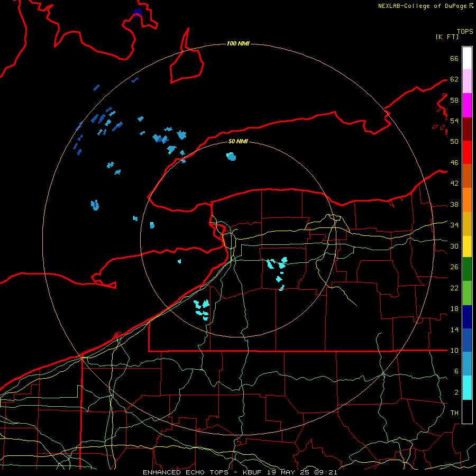
Task: Click the navy swatch between 14 and 18
Action: tap(467, 317)
